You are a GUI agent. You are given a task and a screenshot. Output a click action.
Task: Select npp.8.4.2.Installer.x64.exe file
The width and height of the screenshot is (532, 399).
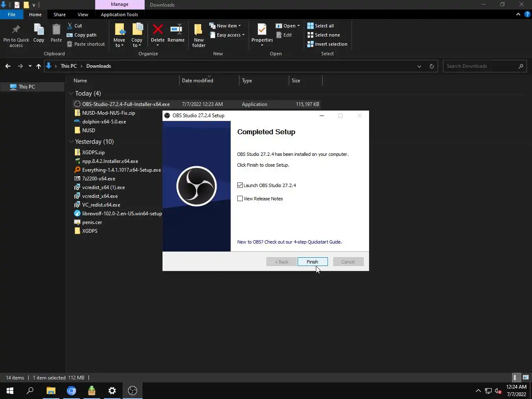110,161
